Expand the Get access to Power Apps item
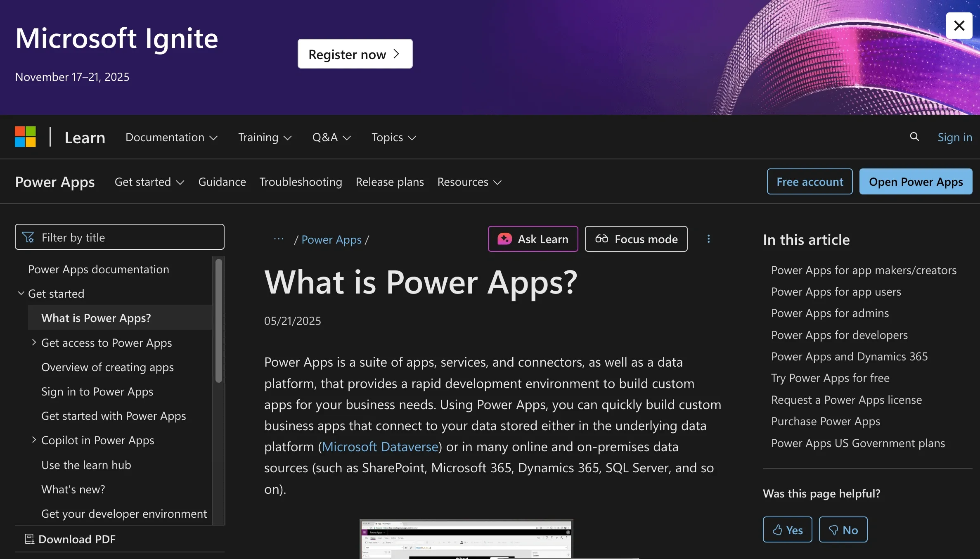 tap(34, 342)
